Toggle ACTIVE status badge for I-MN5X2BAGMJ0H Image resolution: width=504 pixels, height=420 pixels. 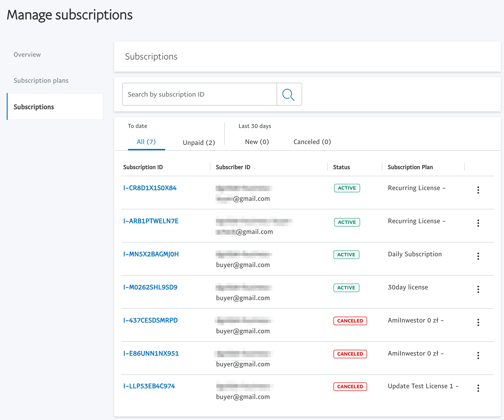click(x=347, y=254)
